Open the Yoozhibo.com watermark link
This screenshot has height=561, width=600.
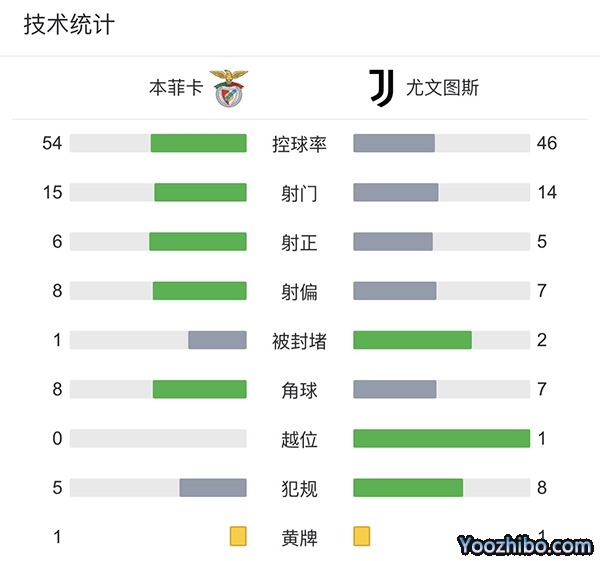point(525,545)
